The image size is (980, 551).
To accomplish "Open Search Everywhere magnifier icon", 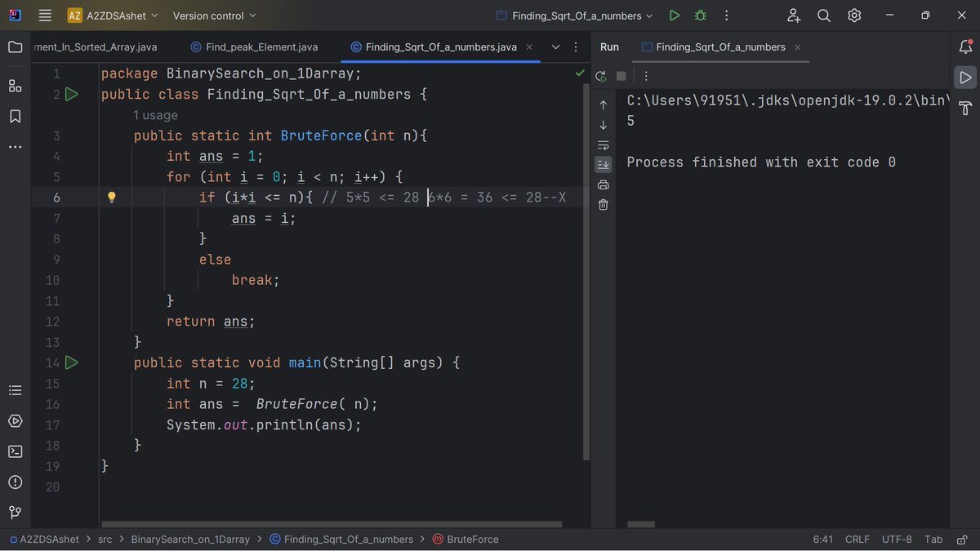I will pyautogui.click(x=823, y=15).
